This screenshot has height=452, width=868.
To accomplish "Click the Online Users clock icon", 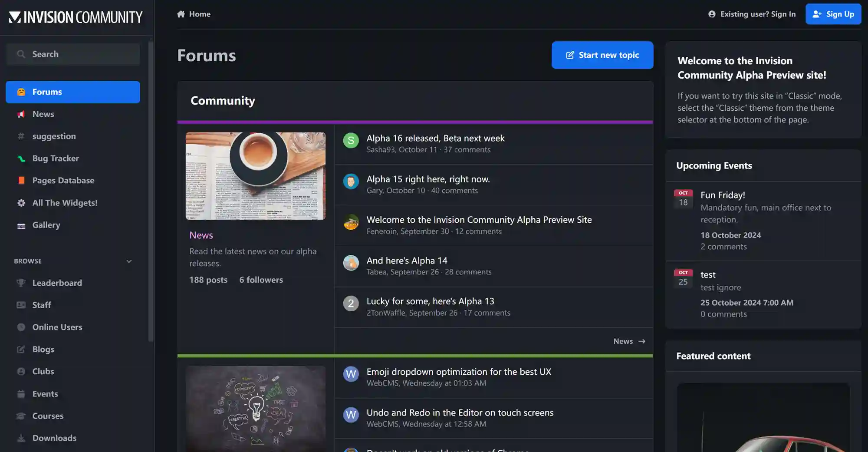I will pos(21,327).
